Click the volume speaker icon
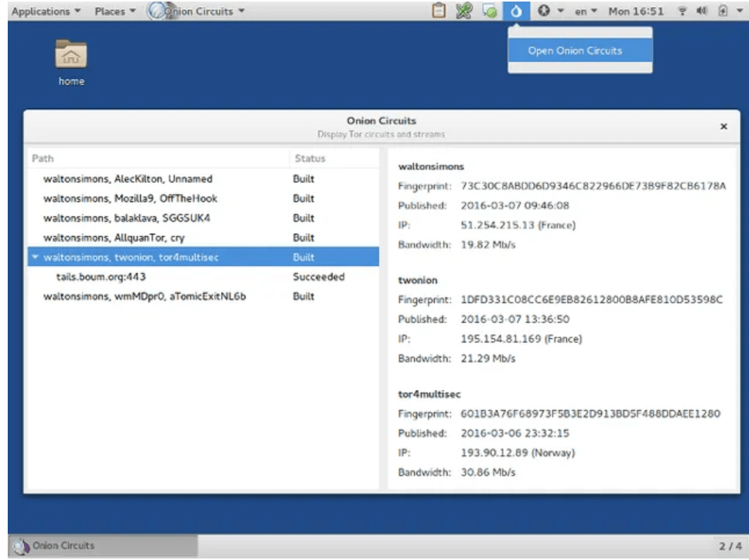Viewport: 749px width, 560px height. (x=701, y=11)
